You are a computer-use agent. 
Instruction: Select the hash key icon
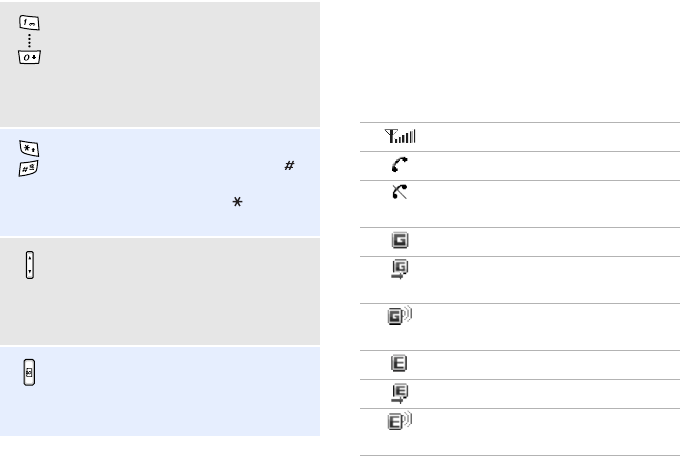click(x=30, y=169)
